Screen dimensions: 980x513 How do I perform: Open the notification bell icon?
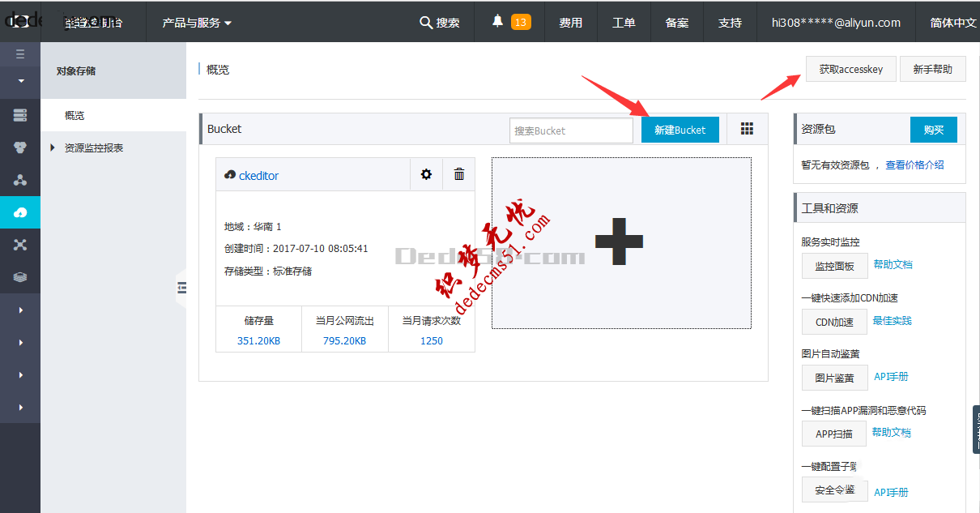pos(497,22)
